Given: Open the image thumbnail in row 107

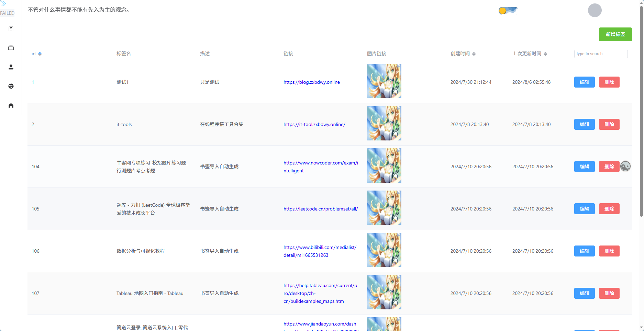Looking at the screenshot, I should coord(384,292).
